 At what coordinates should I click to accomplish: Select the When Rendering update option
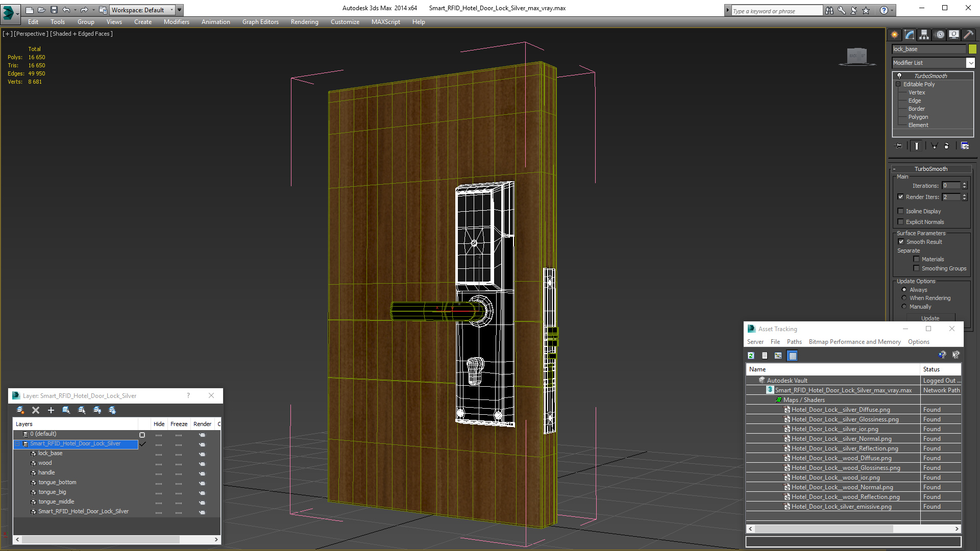click(x=904, y=298)
